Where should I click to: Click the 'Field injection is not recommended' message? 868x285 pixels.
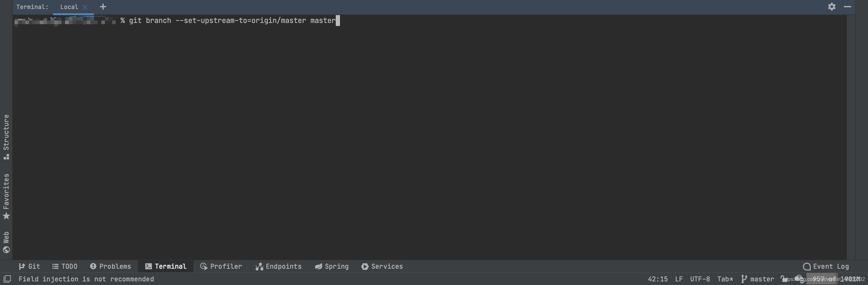point(86,279)
